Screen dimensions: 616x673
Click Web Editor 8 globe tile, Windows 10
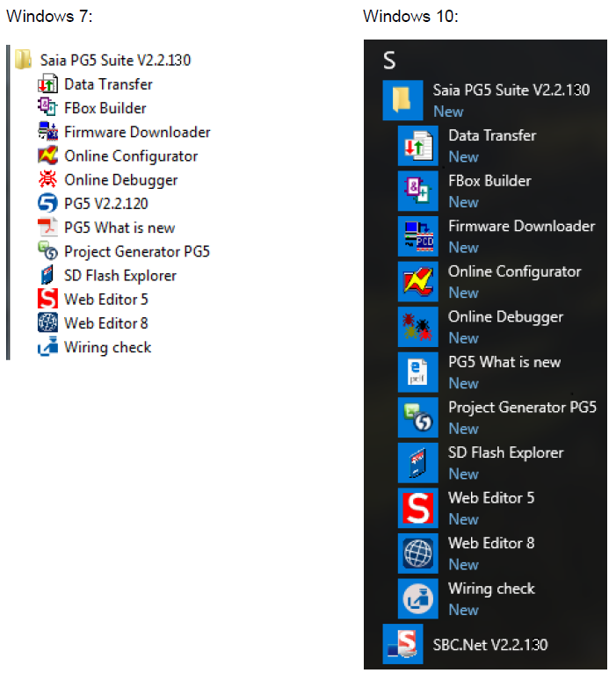click(x=417, y=554)
